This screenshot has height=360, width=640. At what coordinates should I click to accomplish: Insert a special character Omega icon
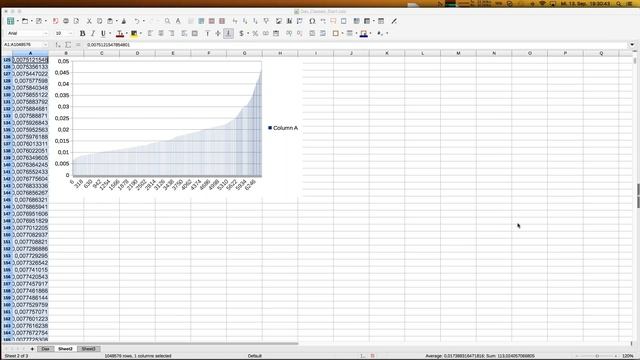point(312,21)
